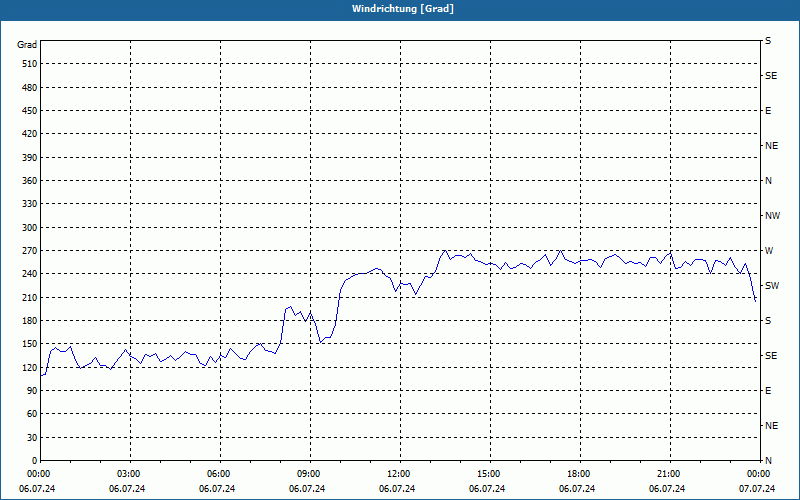The image size is (800, 500).
Task: Click the 180 degree axis label
Action: point(30,321)
